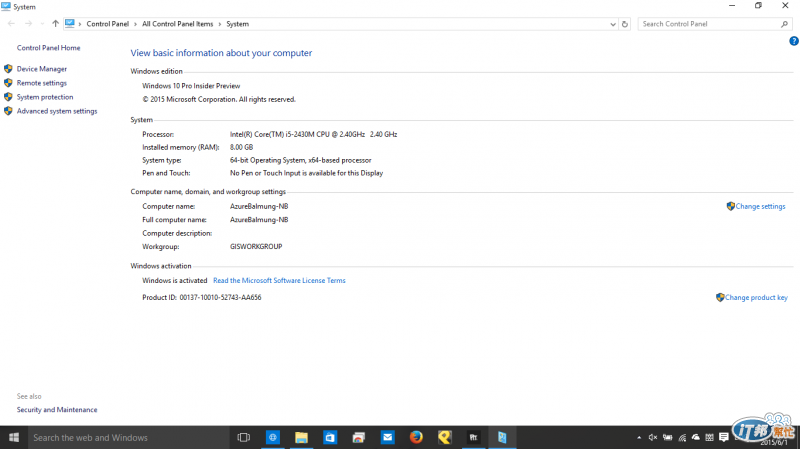Open the dark app icon on taskbar
The height and width of the screenshot is (449, 800).
(x=473, y=437)
